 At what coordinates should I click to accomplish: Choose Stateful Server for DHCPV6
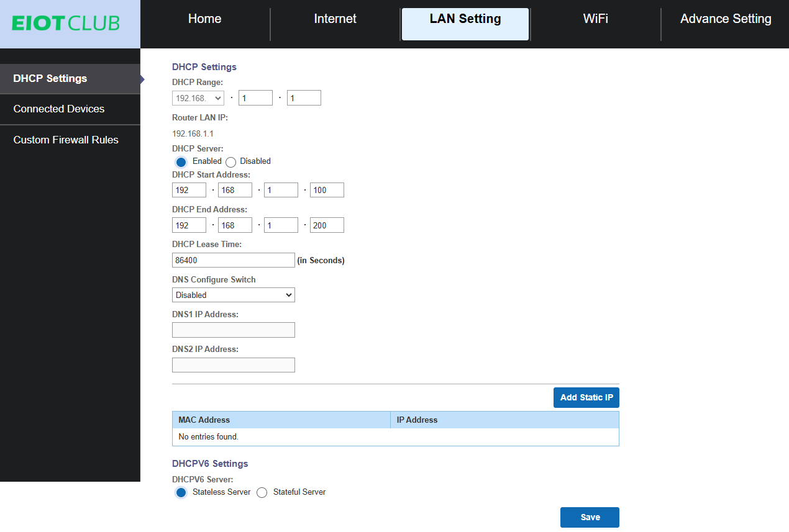(262, 493)
